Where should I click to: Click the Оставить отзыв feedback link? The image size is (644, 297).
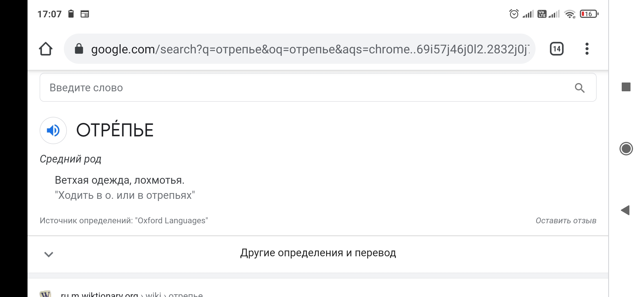tap(566, 221)
